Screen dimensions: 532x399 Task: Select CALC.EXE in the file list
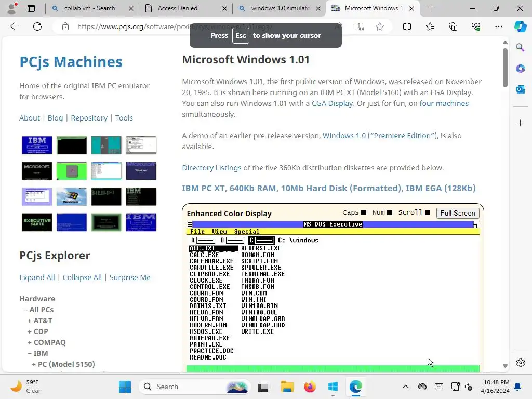tap(204, 255)
